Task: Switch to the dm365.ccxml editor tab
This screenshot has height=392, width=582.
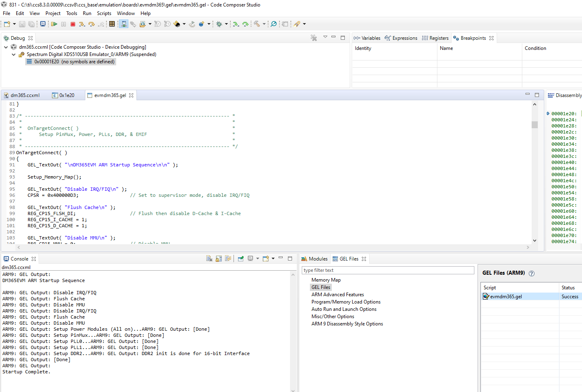Action: (x=22, y=95)
